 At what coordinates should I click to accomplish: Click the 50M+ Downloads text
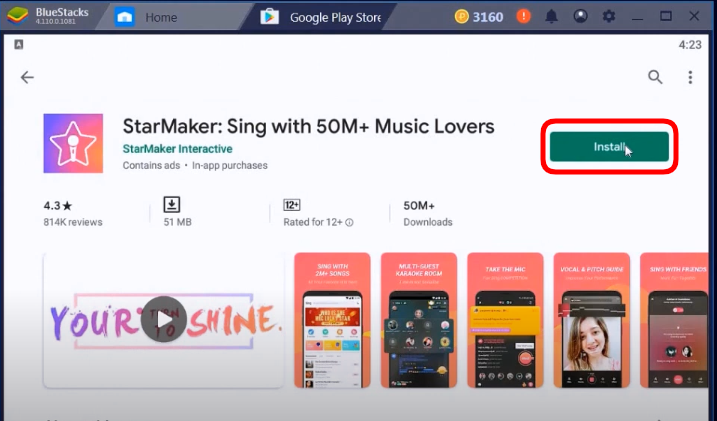(x=428, y=213)
